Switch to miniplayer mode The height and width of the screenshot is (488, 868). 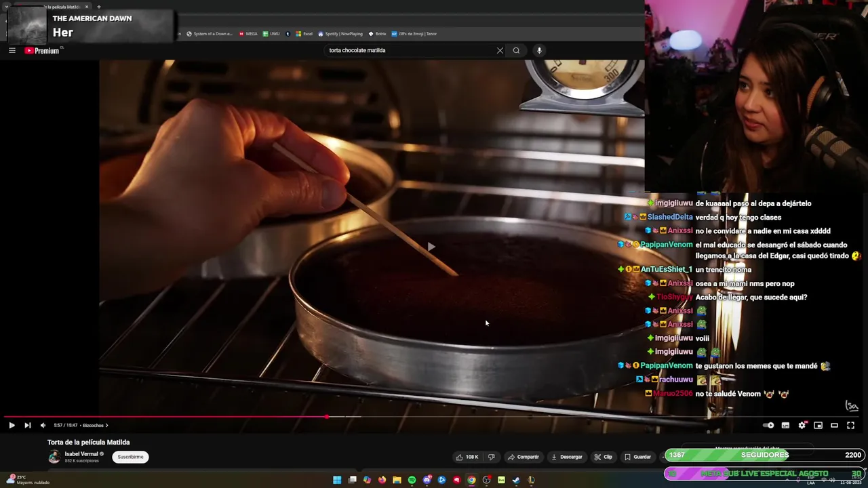[818, 426]
